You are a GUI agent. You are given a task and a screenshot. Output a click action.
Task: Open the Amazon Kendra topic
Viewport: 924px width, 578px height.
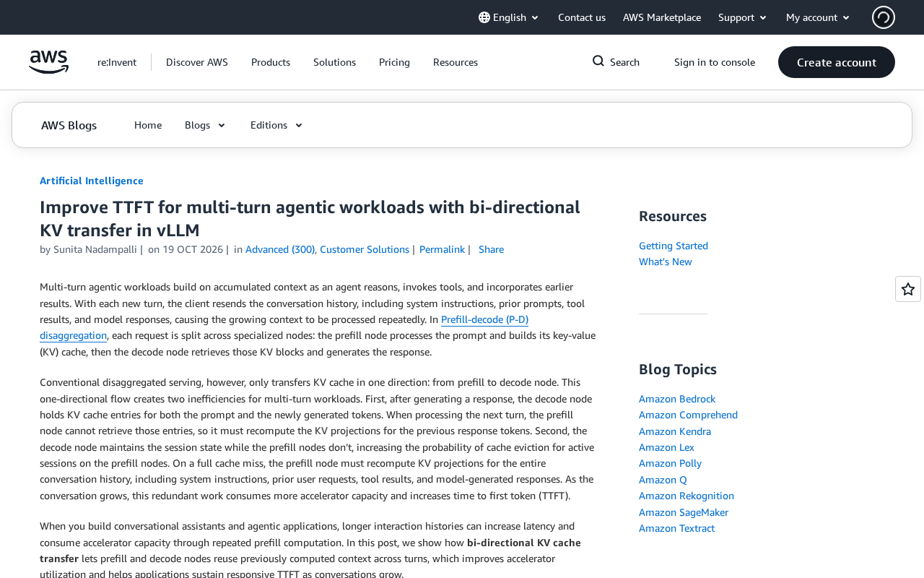(x=675, y=431)
